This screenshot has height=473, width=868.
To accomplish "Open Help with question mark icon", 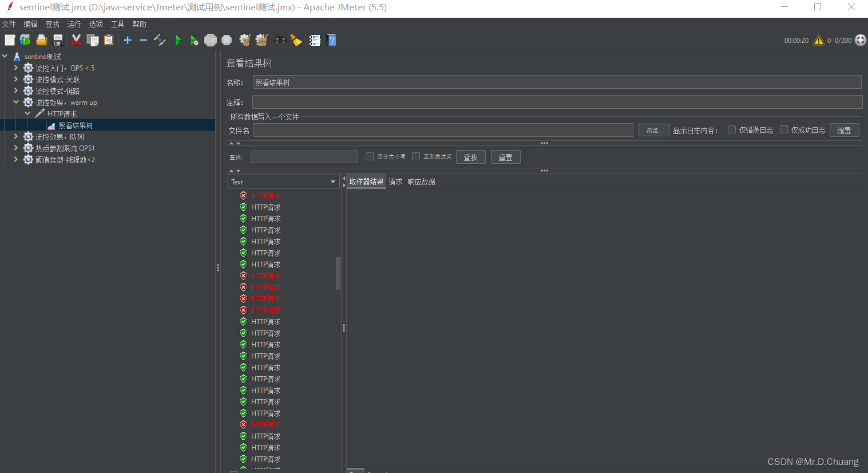I will coord(331,40).
